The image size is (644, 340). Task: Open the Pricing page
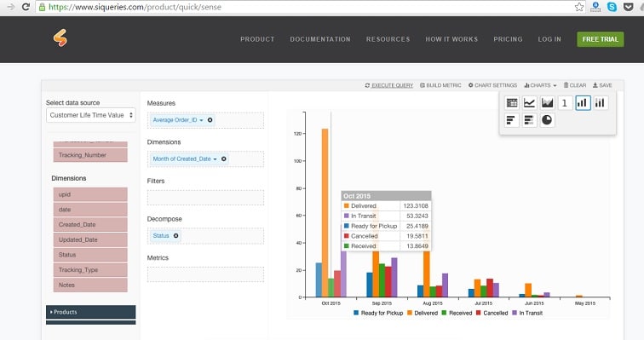coord(508,39)
